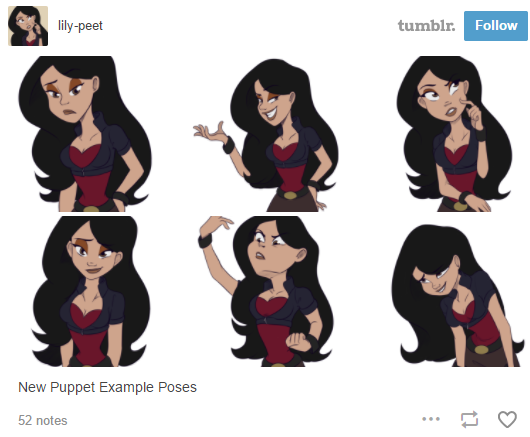Click the New Puppet Example Poses caption

tap(107, 387)
